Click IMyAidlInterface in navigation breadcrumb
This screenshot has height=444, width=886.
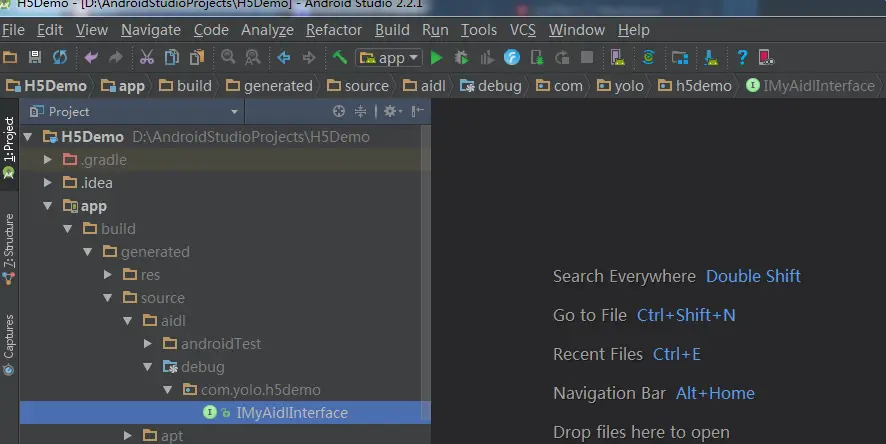(x=810, y=86)
